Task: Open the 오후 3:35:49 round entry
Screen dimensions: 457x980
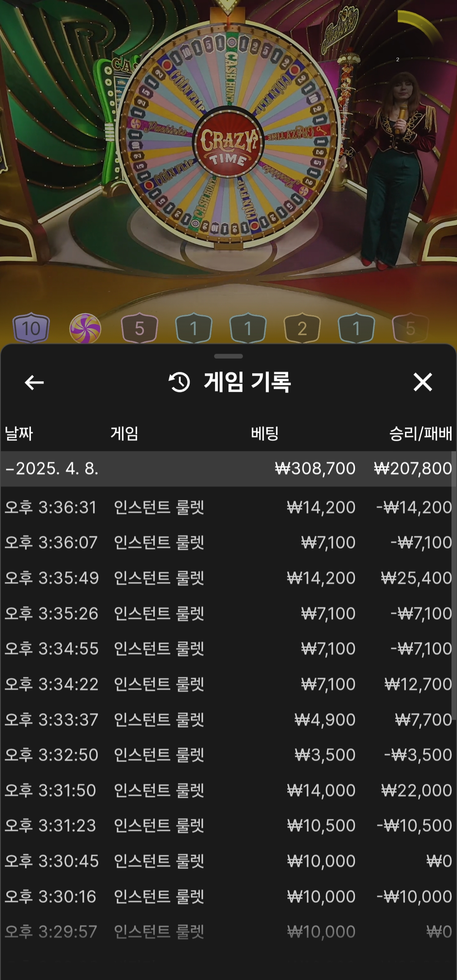Action: pyautogui.click(x=228, y=578)
